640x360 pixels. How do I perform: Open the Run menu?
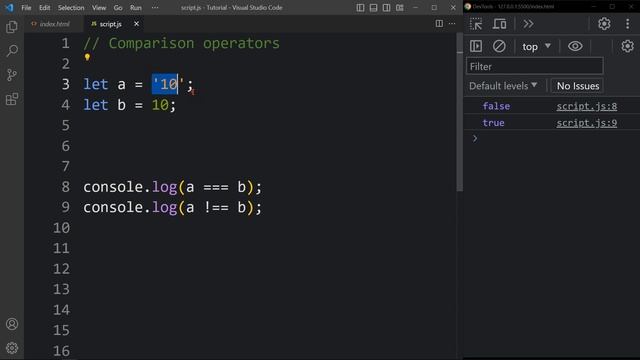pyautogui.click(x=136, y=8)
